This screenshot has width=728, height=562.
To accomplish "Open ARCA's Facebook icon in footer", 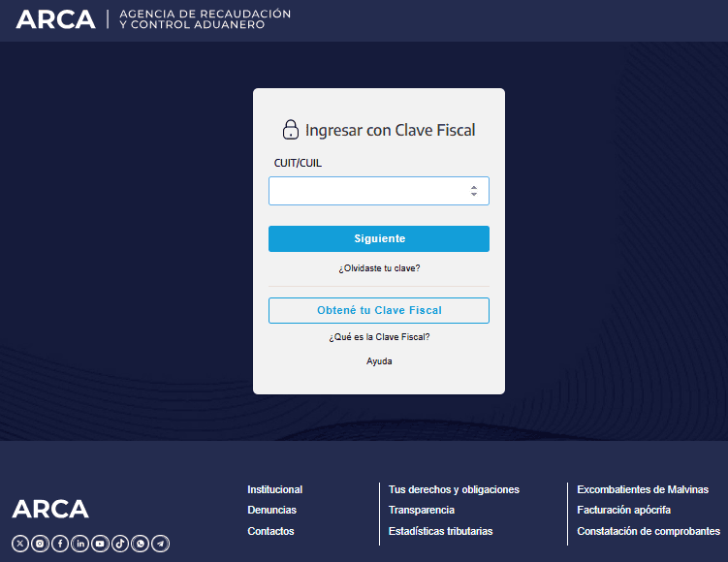I will click(60, 544).
